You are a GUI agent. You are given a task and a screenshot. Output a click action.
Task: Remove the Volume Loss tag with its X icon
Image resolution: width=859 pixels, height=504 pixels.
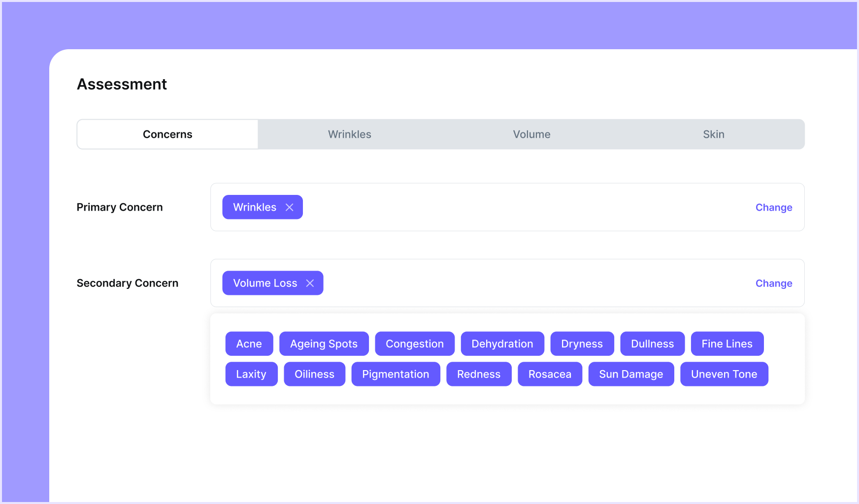tap(310, 283)
